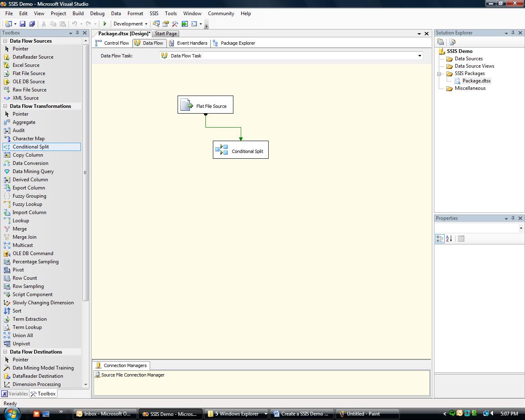Toggle Categorized view in Properties panel
This screenshot has height=420, width=525.
(440, 239)
